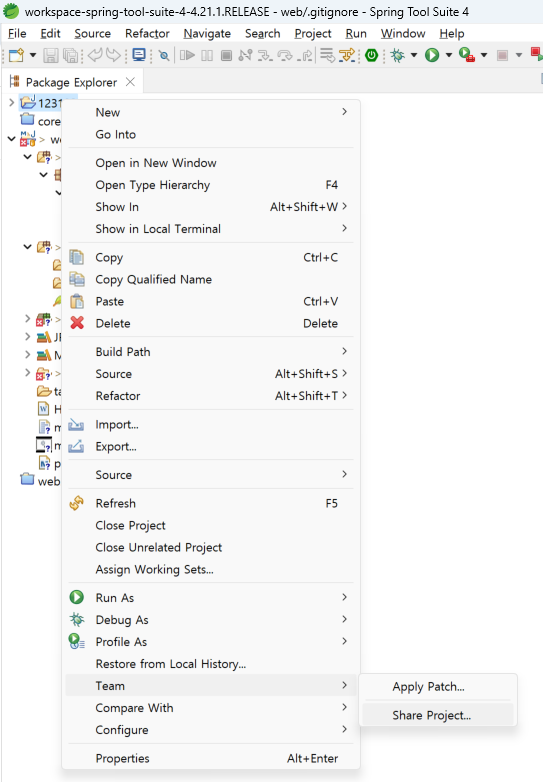
Task: Open the Help menu
Action: [x=452, y=33]
